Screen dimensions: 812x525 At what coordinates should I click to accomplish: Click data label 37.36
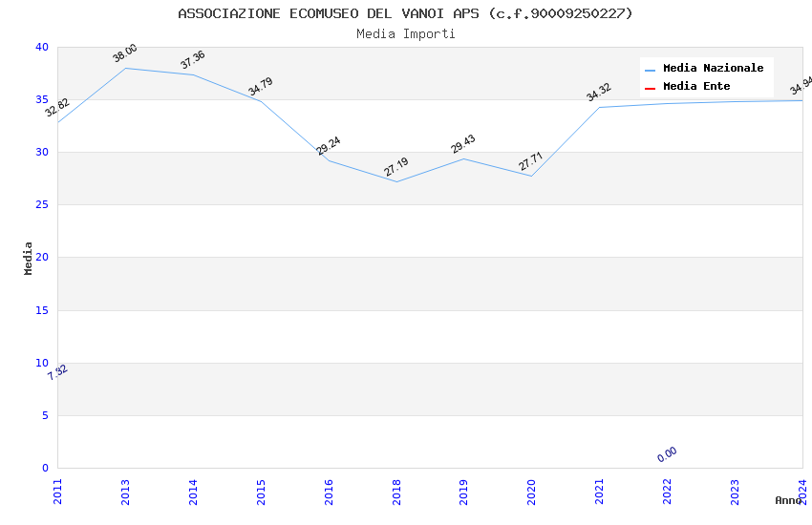coord(193,59)
